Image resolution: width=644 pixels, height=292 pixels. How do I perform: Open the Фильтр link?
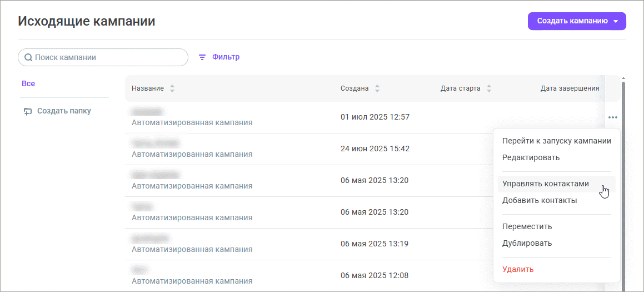[226, 57]
